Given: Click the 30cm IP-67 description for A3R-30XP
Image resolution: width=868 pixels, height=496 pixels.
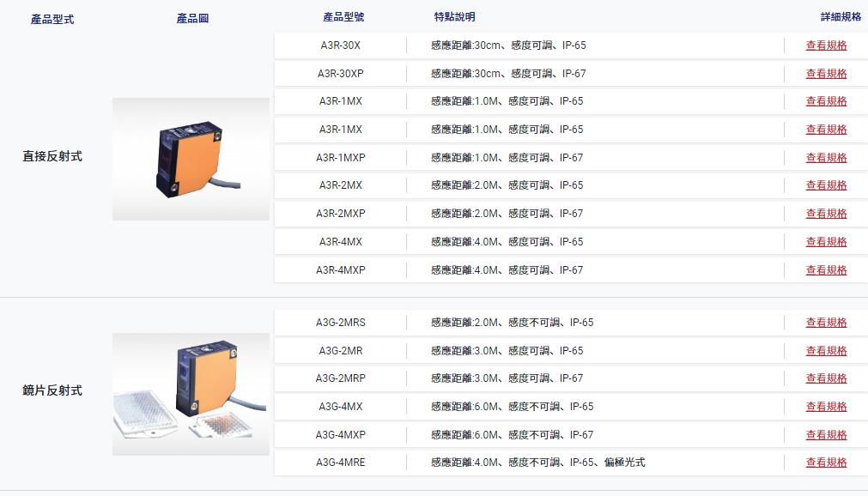Looking at the screenshot, I should pos(508,74).
